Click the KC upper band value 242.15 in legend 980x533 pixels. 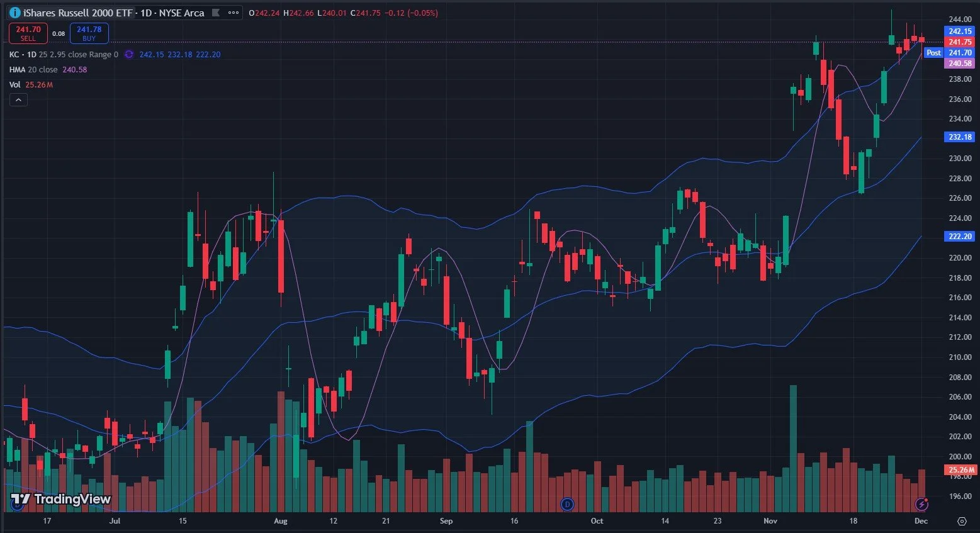pyautogui.click(x=151, y=54)
